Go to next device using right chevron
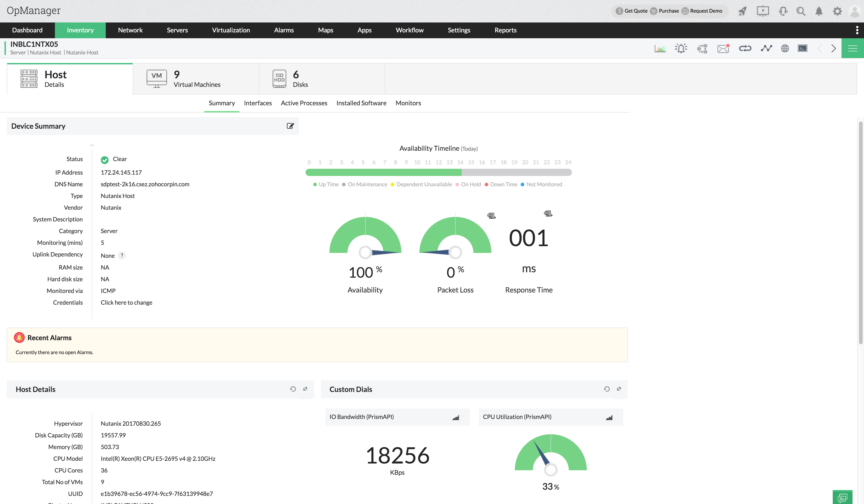This screenshot has height=504, width=864. [x=833, y=48]
